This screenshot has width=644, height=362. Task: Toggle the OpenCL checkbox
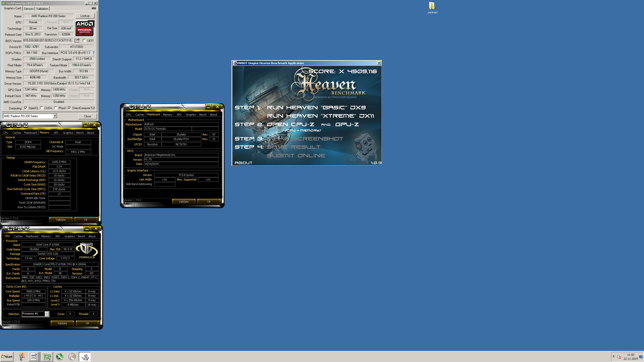pos(26,108)
